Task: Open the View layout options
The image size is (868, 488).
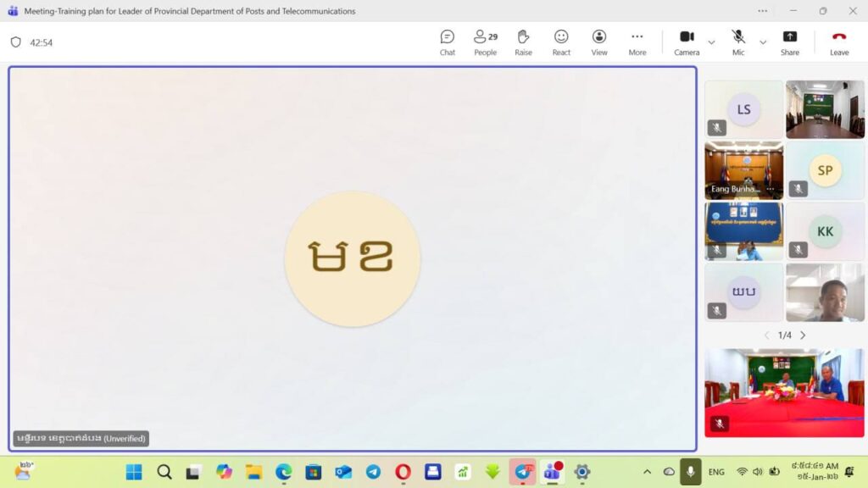Action: click(599, 42)
